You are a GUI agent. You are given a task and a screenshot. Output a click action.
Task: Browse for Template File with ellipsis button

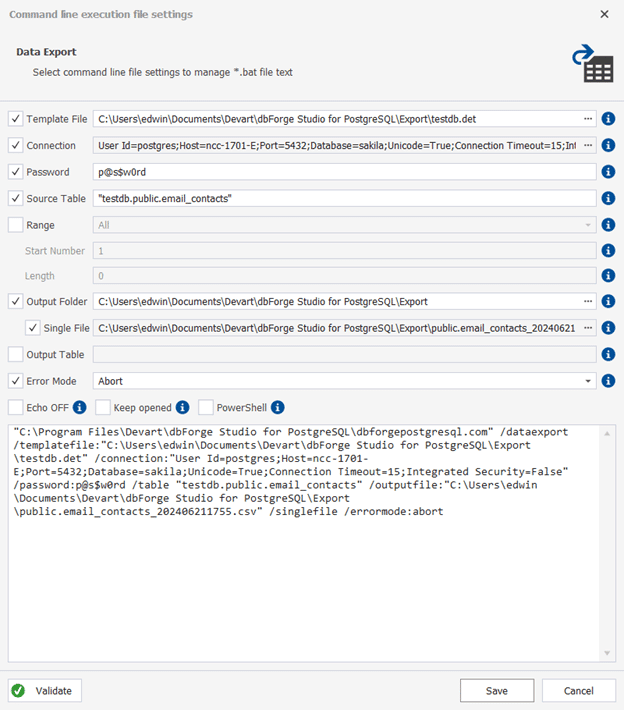pos(588,119)
